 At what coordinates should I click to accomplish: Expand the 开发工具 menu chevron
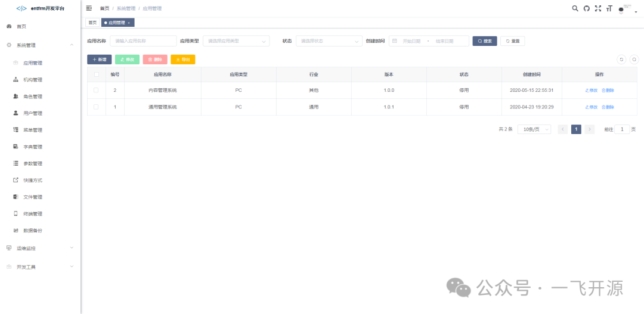(72, 266)
